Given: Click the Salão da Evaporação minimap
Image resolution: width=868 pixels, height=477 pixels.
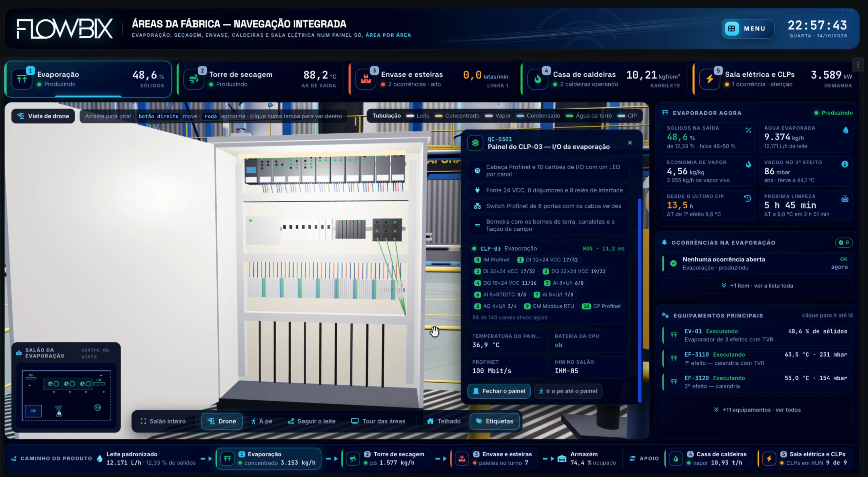Looking at the screenshot, I should (x=66, y=396).
